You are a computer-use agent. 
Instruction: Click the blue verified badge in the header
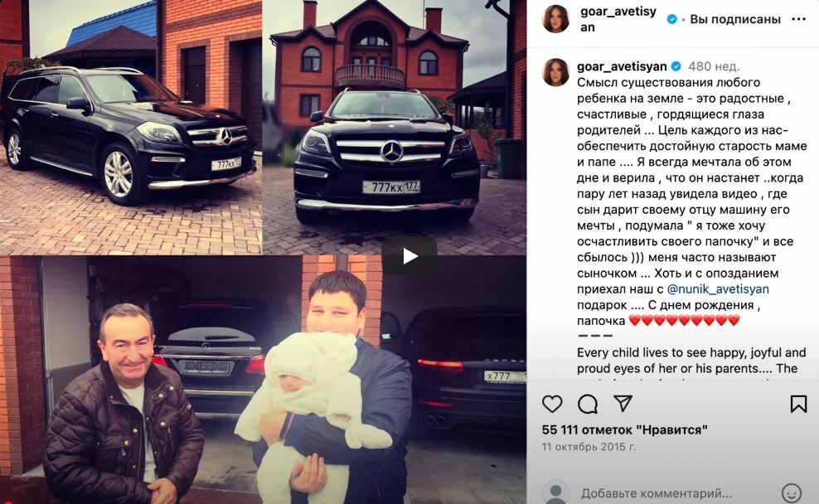pos(672,19)
